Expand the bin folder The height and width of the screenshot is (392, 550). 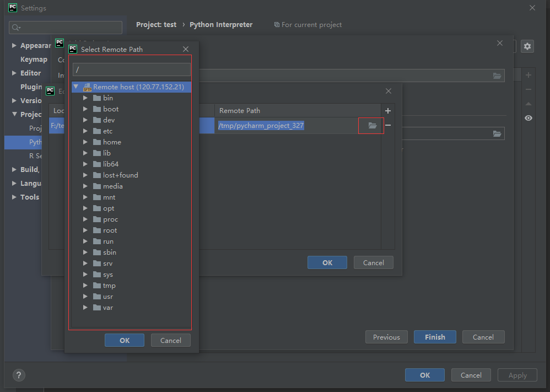click(85, 98)
